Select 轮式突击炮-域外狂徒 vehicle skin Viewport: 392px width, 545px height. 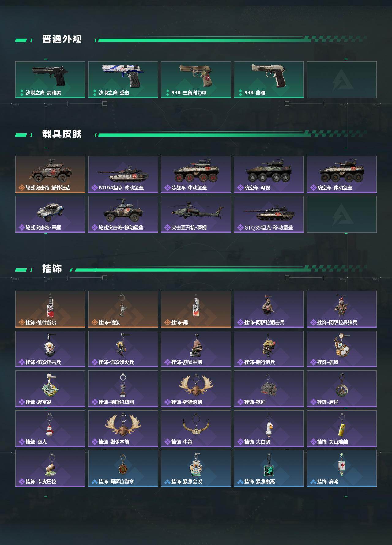click(50, 175)
